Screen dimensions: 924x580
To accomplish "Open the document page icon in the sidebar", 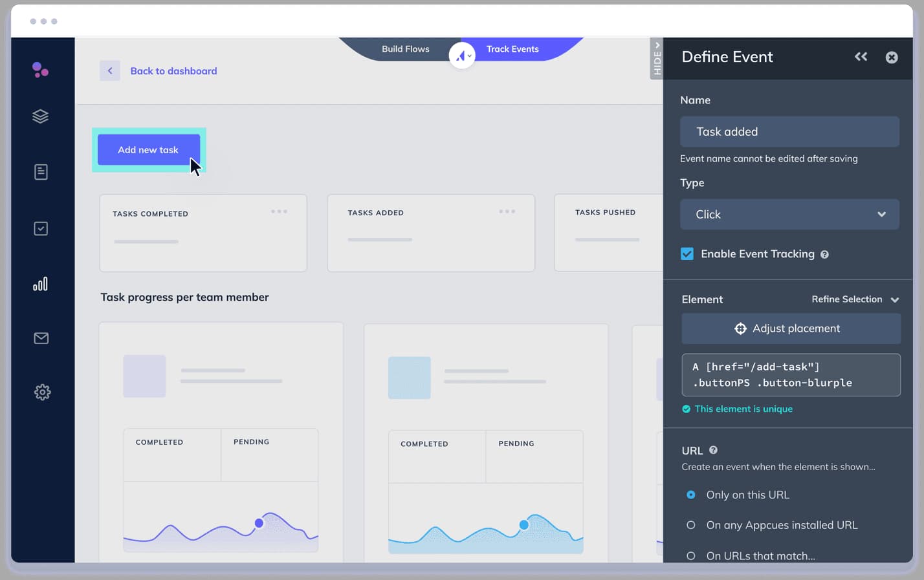I will click(41, 171).
